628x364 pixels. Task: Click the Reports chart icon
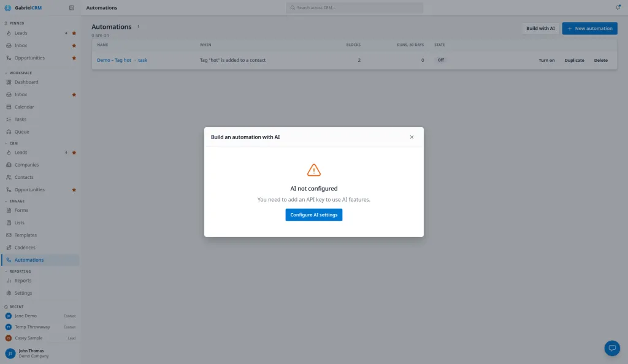9,281
